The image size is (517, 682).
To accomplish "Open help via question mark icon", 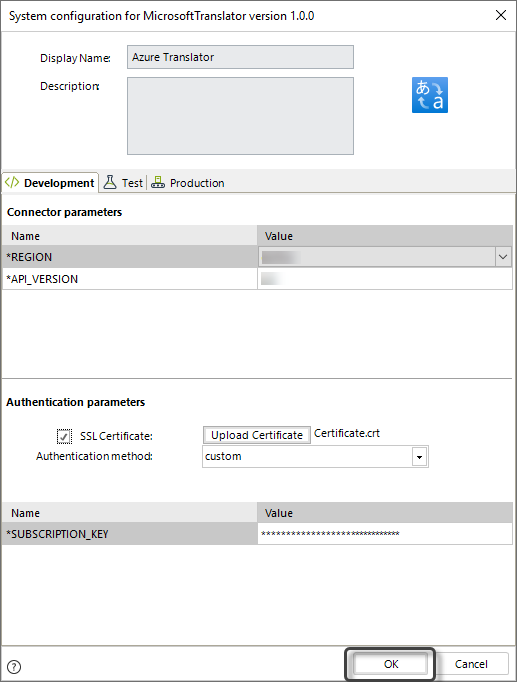I will (x=14, y=666).
